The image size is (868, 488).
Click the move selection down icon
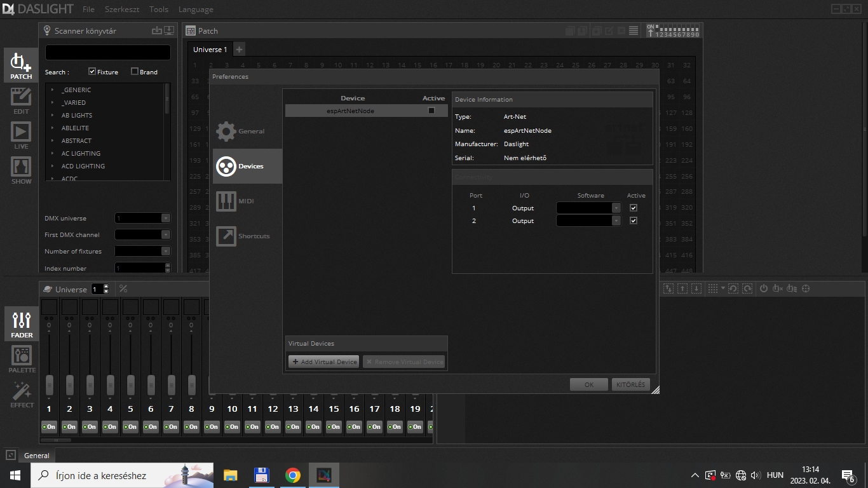coord(696,288)
